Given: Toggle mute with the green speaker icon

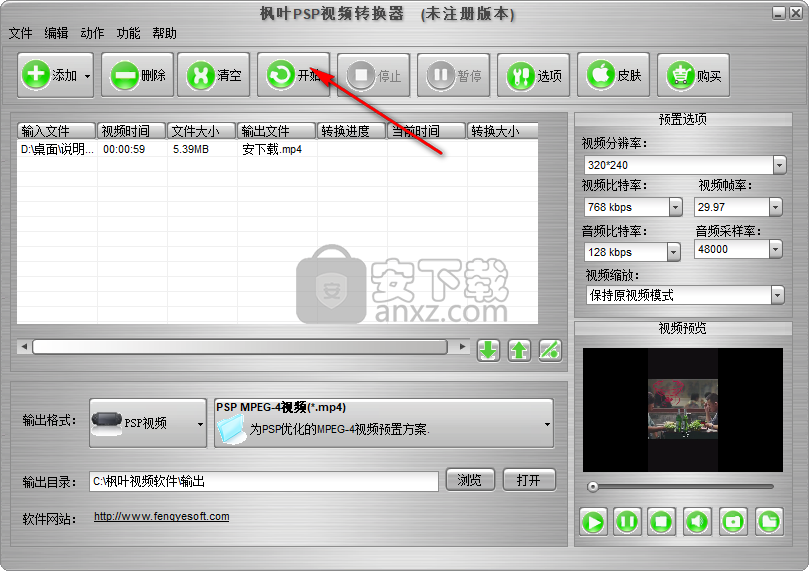Looking at the screenshot, I should 697,521.
